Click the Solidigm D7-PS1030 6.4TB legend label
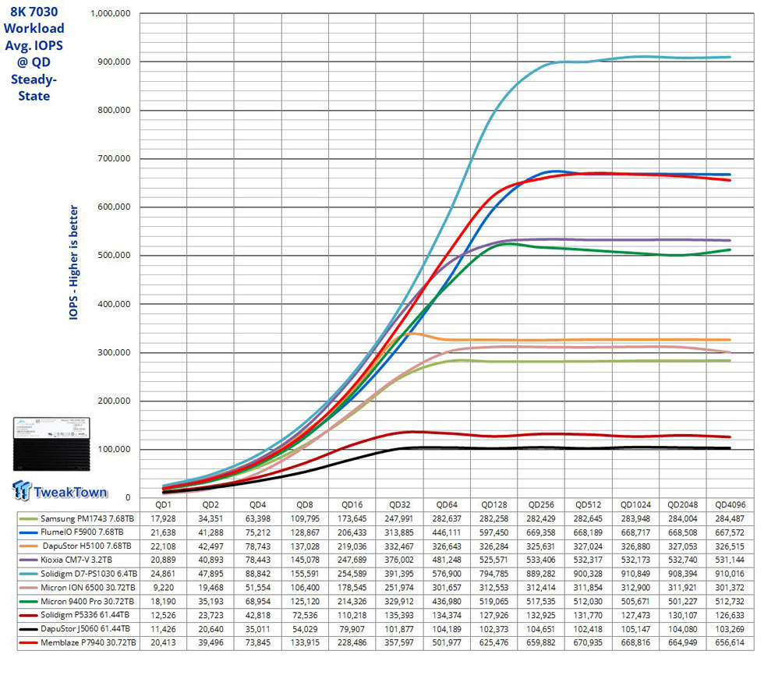 click(89, 574)
